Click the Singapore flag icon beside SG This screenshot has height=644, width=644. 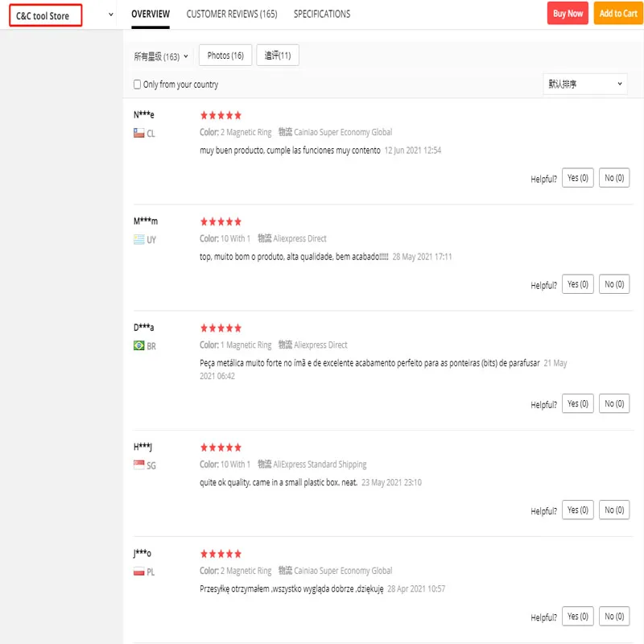[x=138, y=465]
